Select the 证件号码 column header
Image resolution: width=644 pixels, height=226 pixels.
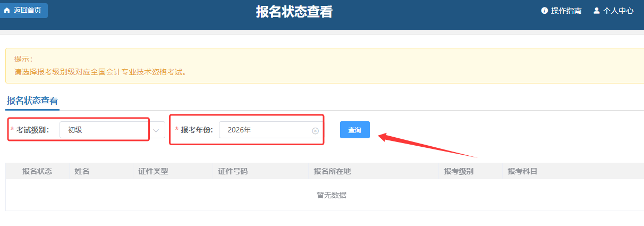pos(233,171)
